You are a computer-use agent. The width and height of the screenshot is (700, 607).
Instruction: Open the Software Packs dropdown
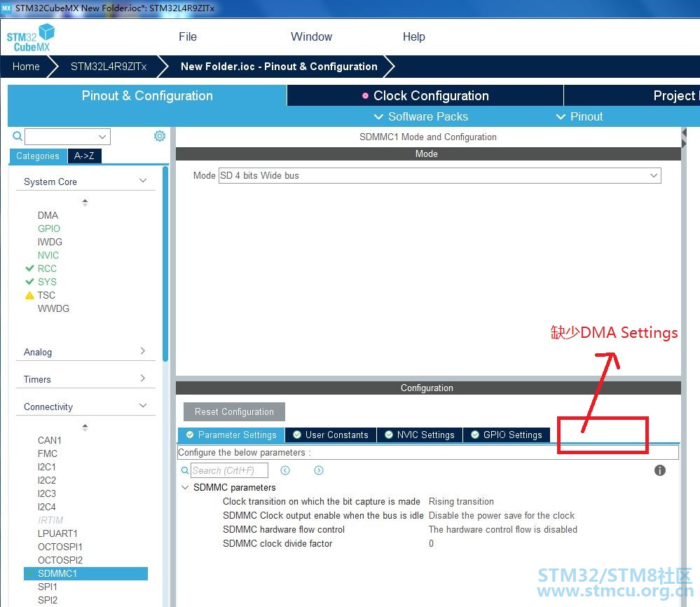pyautogui.click(x=420, y=116)
